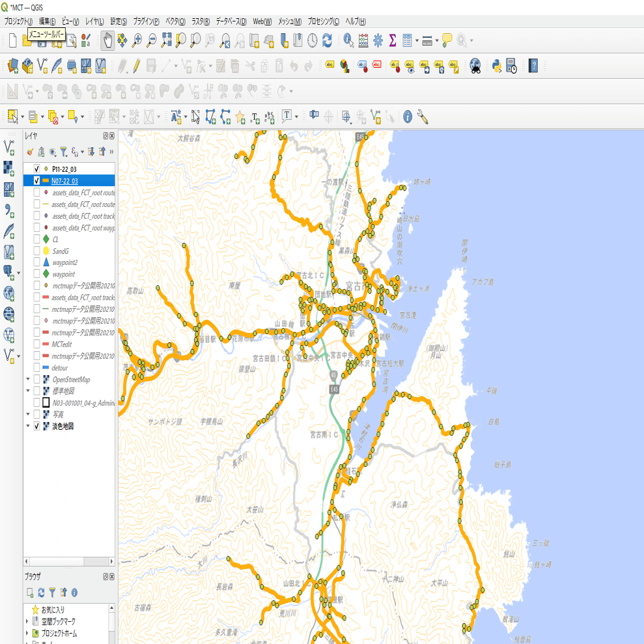This screenshot has width=644, height=644.
Task: Open the layers toolbar overflow chevron
Action: 111,152
